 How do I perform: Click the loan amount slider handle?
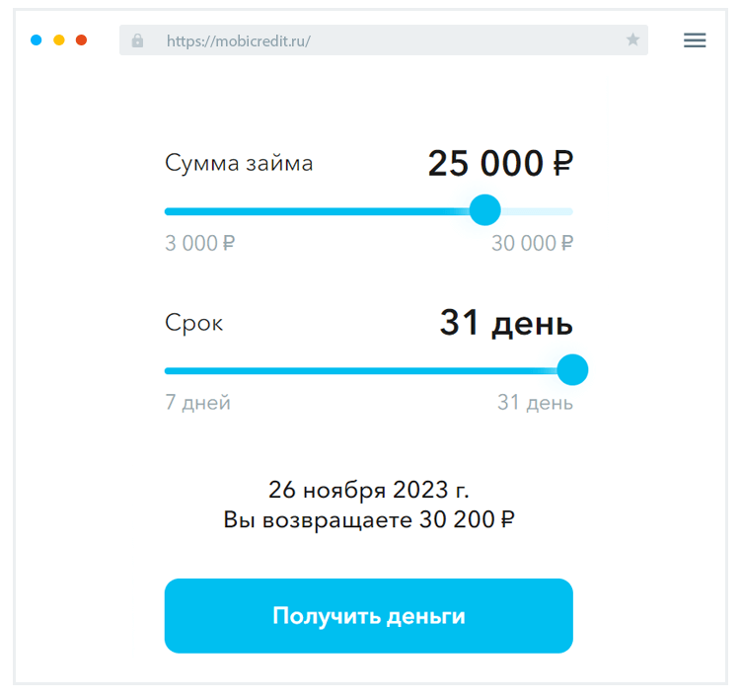484,210
